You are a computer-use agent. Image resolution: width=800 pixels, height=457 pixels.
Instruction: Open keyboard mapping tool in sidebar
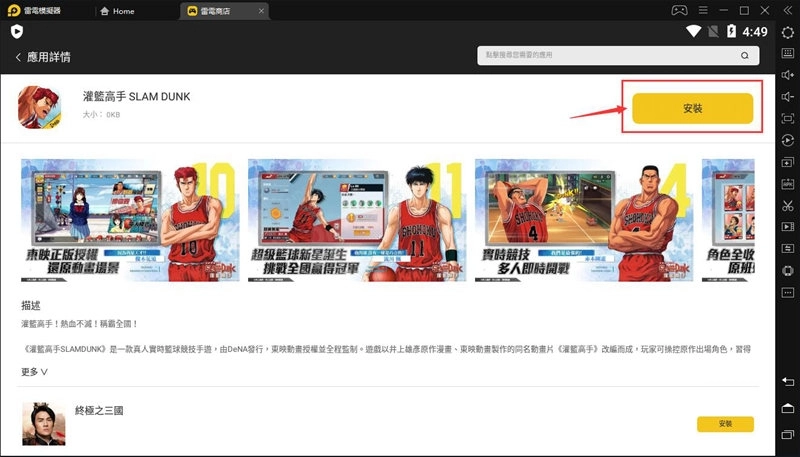(788, 54)
